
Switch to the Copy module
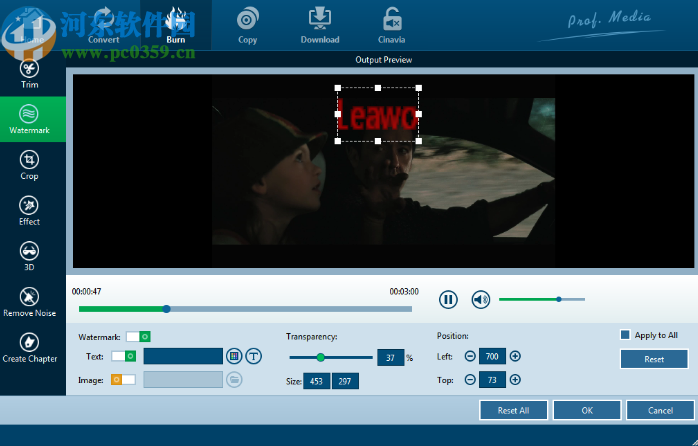click(248, 26)
